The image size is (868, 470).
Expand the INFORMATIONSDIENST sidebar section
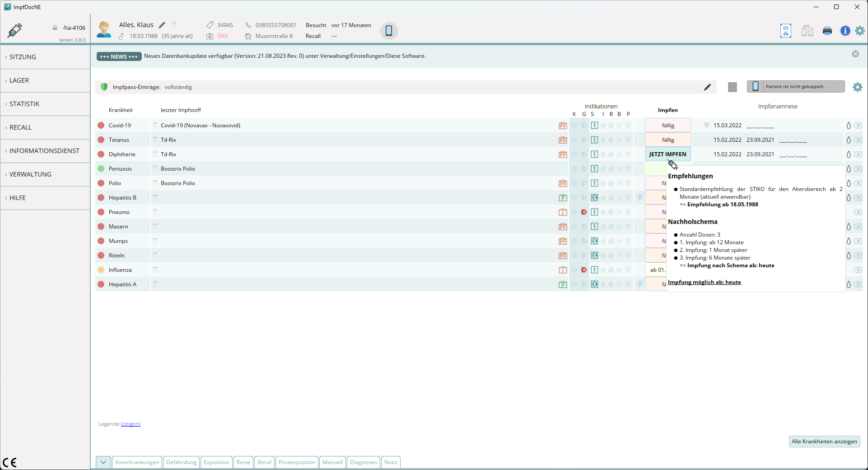pyautogui.click(x=45, y=151)
